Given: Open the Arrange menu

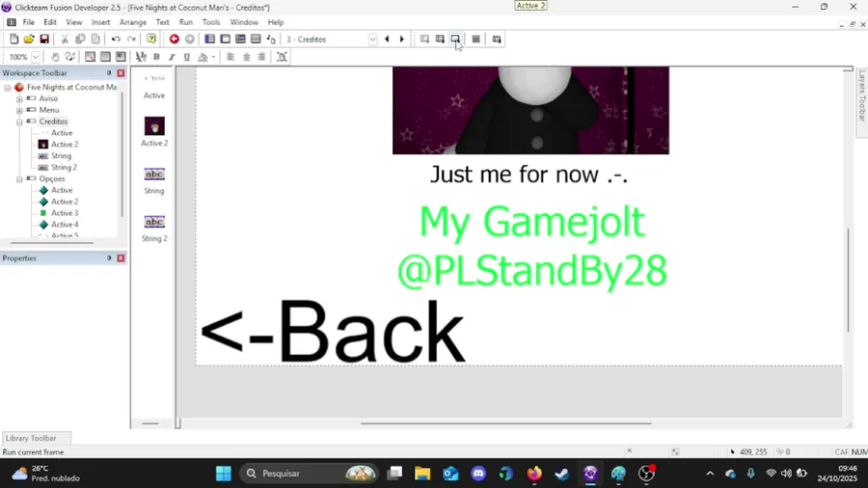Looking at the screenshot, I should pyautogui.click(x=133, y=22).
